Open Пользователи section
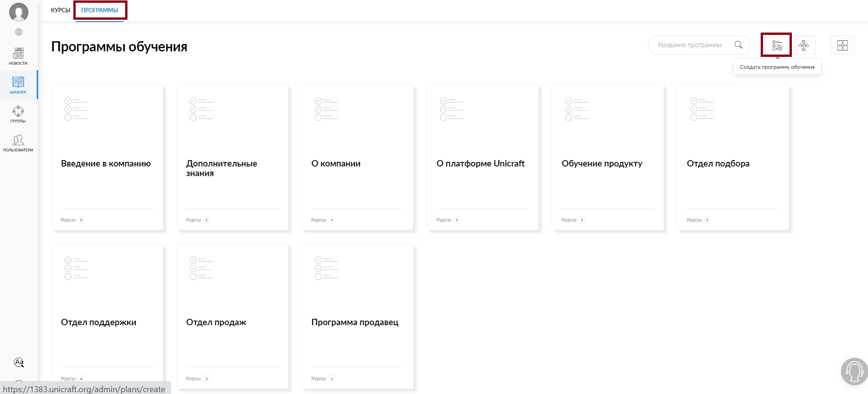Screen dimensions: 868x394 (x=18, y=143)
